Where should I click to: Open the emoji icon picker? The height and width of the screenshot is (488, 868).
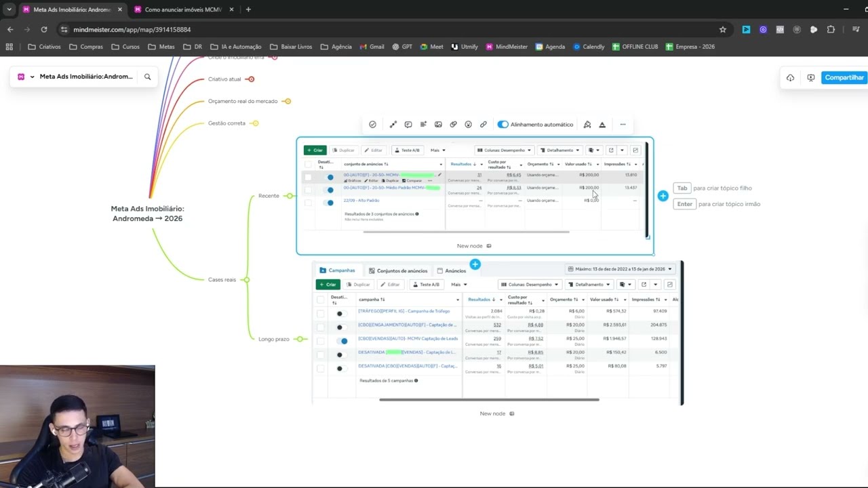pos(468,125)
